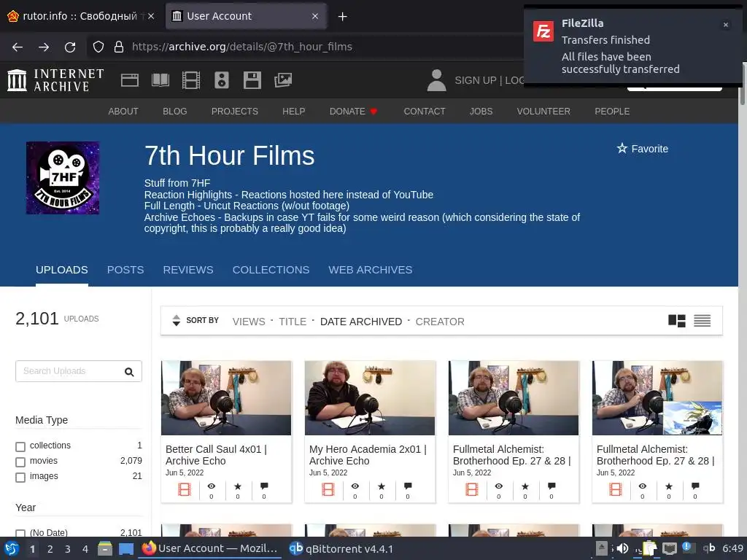Open qBittorrent v4.4.1 from the taskbar
Viewport: 747px width, 560px height.
[x=341, y=548]
